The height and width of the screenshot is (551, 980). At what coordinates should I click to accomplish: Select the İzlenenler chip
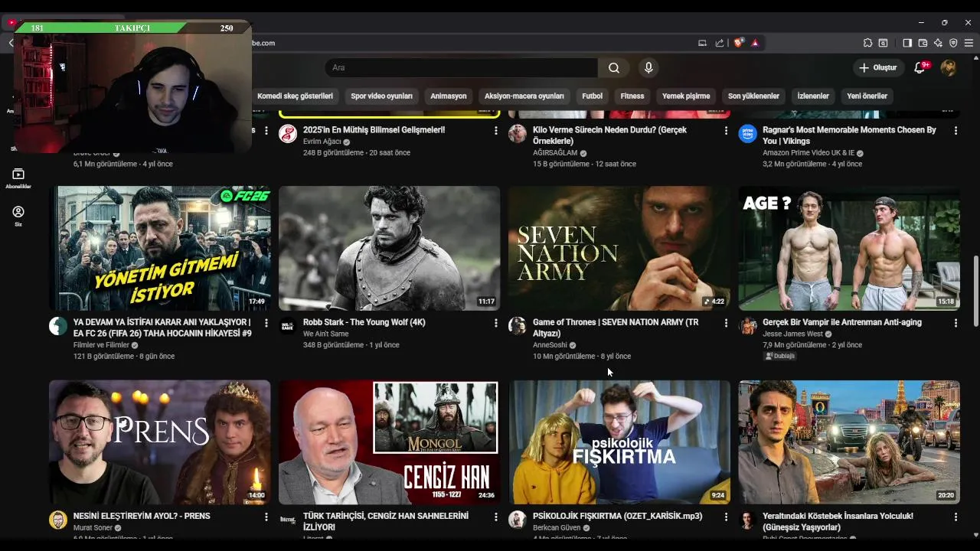pos(813,96)
